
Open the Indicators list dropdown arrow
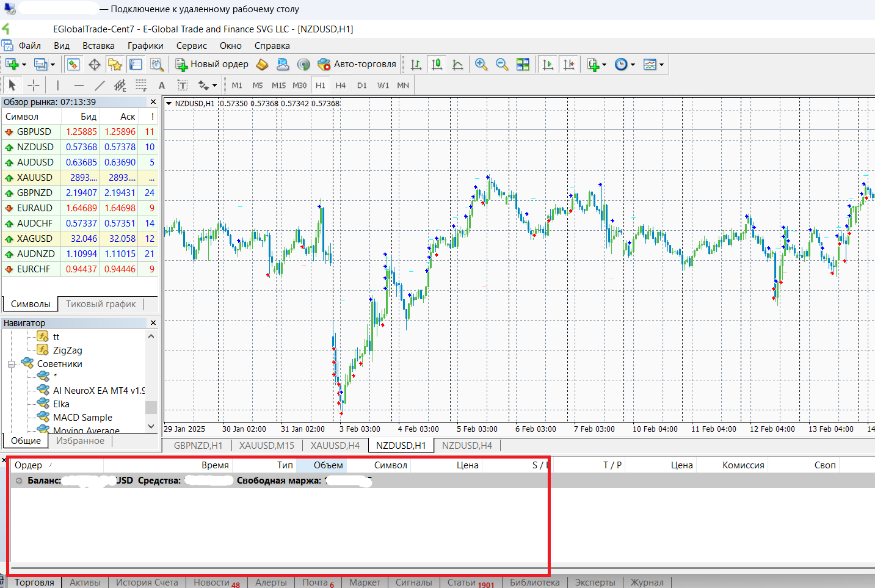(x=604, y=64)
